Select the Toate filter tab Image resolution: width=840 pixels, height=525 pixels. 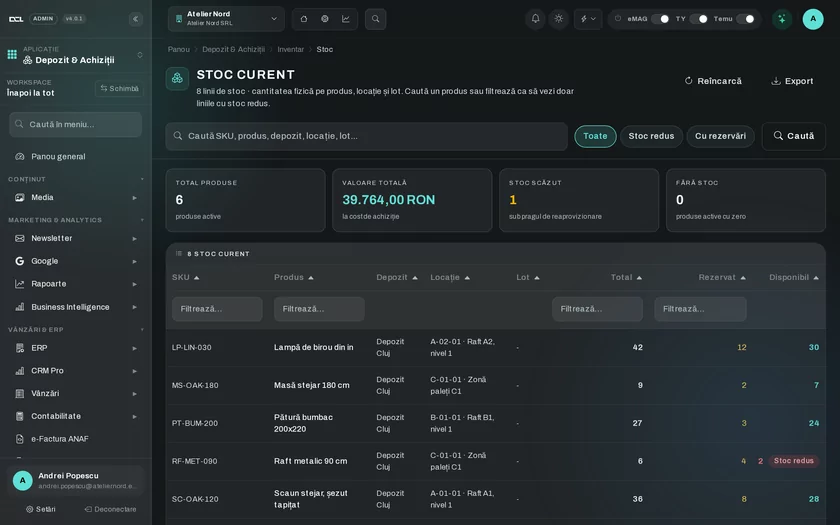[x=595, y=136]
